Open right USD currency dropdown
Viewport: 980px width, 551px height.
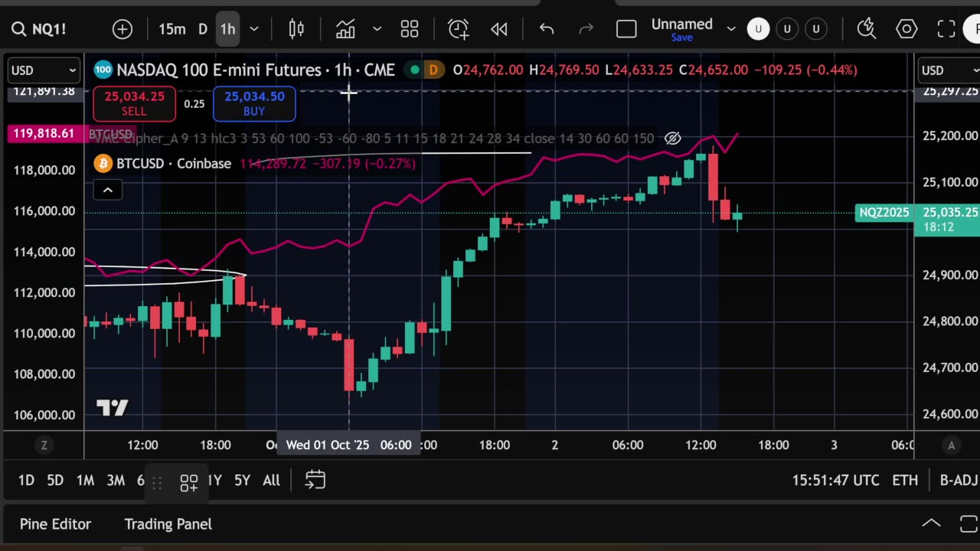tap(949, 70)
